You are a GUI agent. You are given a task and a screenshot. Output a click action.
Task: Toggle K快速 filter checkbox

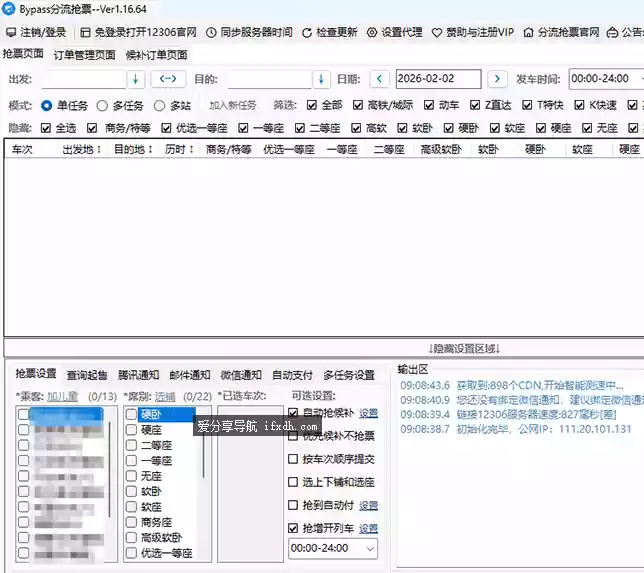(579, 106)
